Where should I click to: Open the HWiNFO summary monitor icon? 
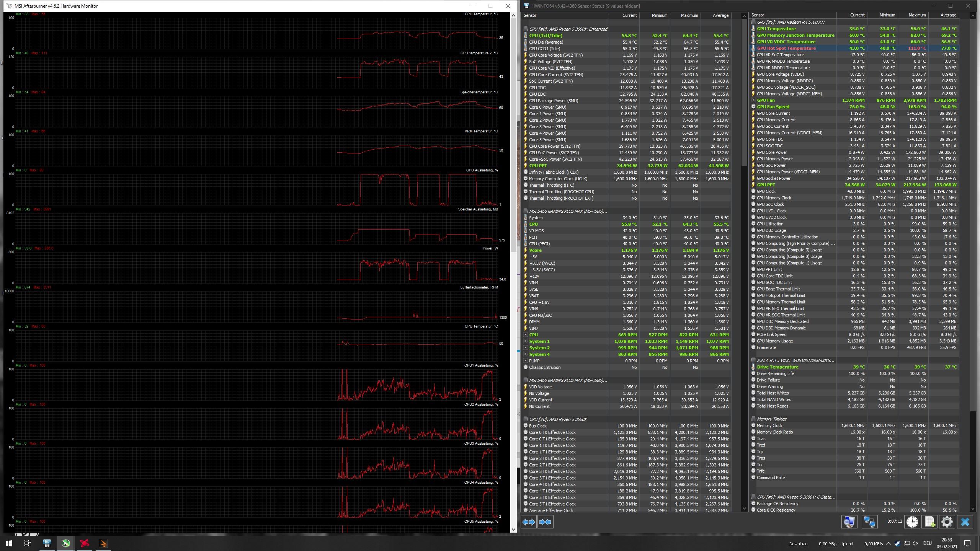click(x=849, y=522)
